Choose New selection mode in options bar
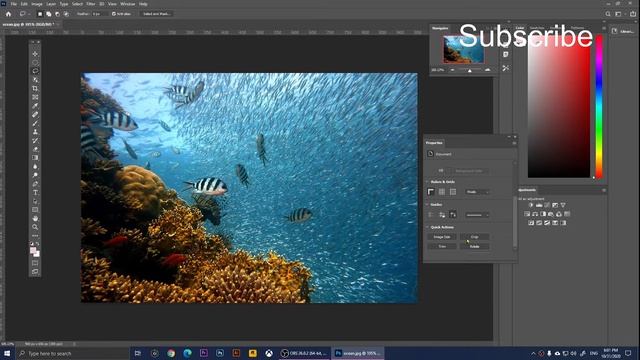This screenshot has height=360, width=640. point(40,14)
